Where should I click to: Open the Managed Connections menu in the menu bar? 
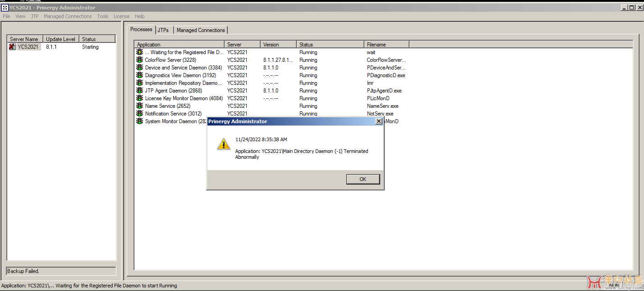coord(68,16)
